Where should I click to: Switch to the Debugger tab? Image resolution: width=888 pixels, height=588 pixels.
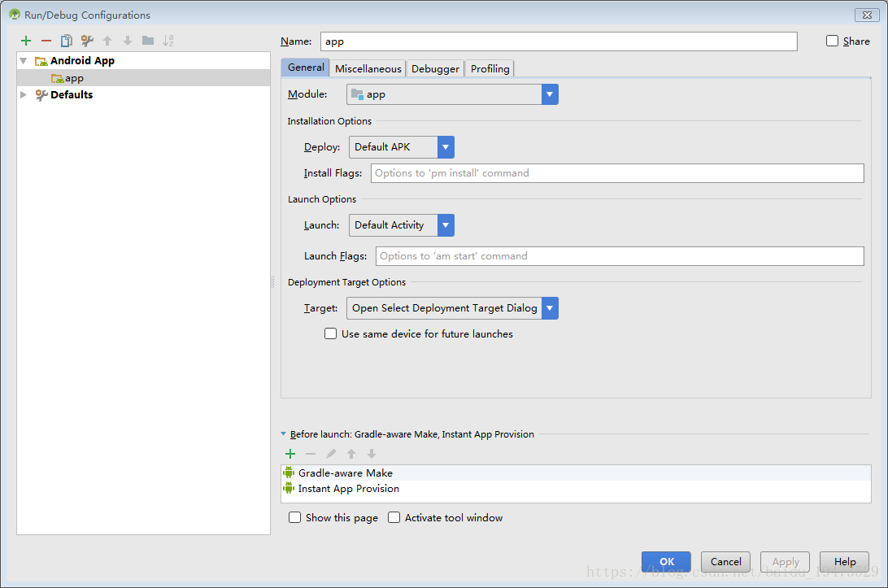(435, 68)
